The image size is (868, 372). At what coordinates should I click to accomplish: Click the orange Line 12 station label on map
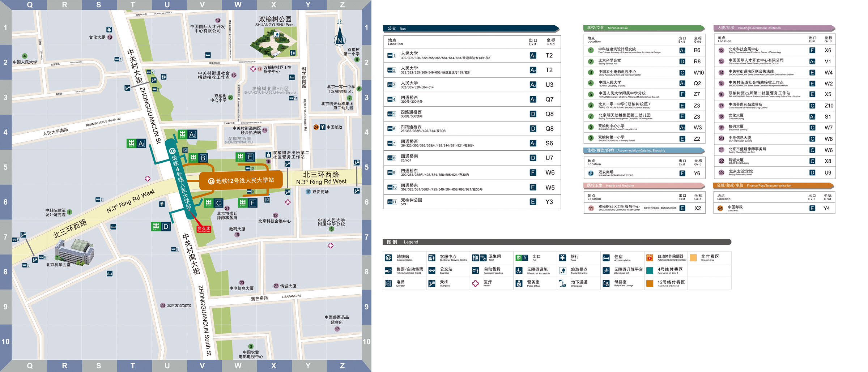[x=241, y=180]
